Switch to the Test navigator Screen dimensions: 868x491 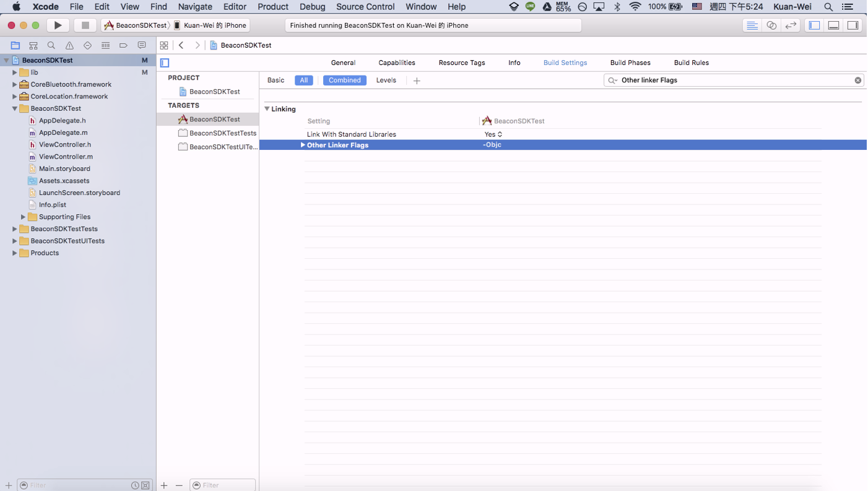coord(87,45)
